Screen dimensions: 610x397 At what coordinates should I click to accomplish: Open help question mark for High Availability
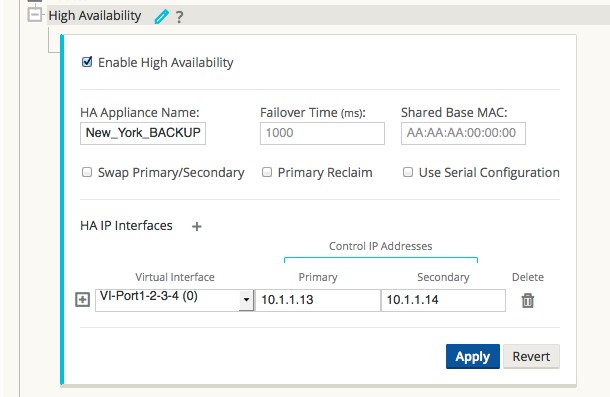pos(179,17)
